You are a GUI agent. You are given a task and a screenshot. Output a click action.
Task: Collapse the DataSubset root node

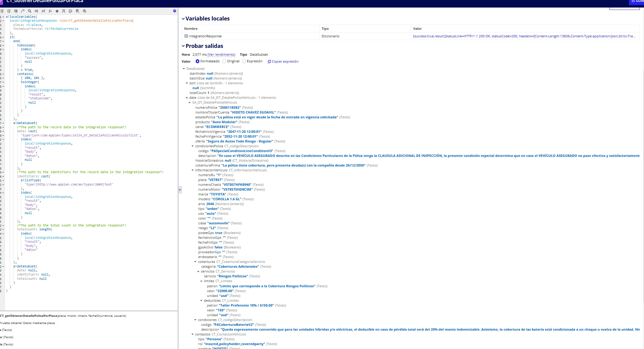(x=184, y=69)
